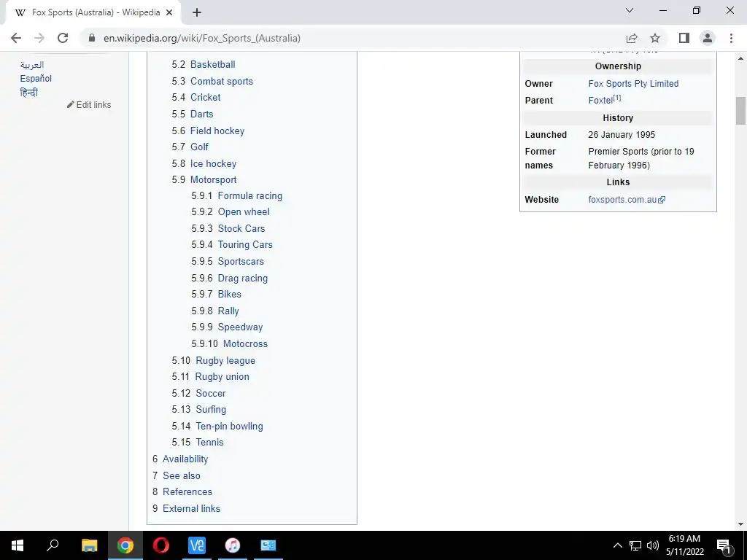Screen dimensions: 747x560
Task: Jump to 5.12 Soccer section
Action: 211,393
